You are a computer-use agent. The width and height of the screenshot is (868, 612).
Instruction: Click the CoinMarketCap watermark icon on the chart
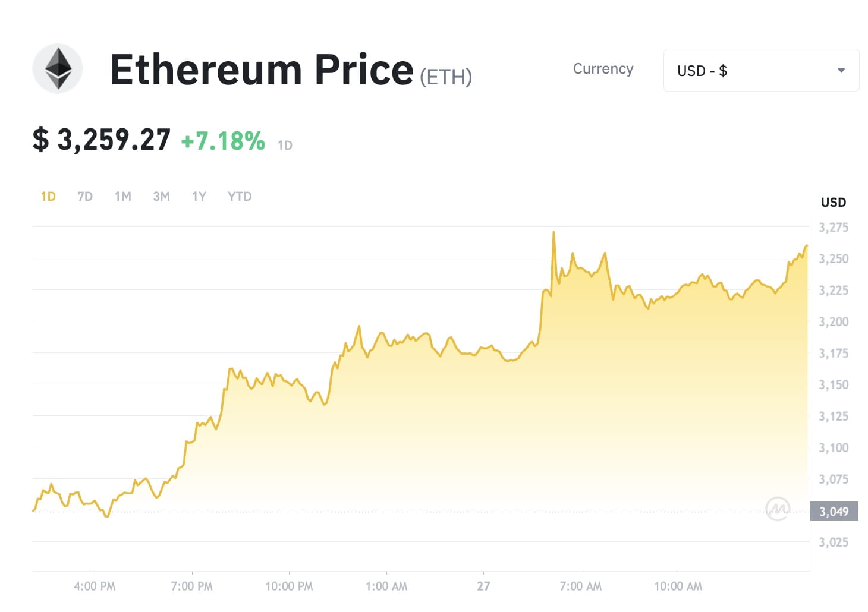click(x=779, y=507)
